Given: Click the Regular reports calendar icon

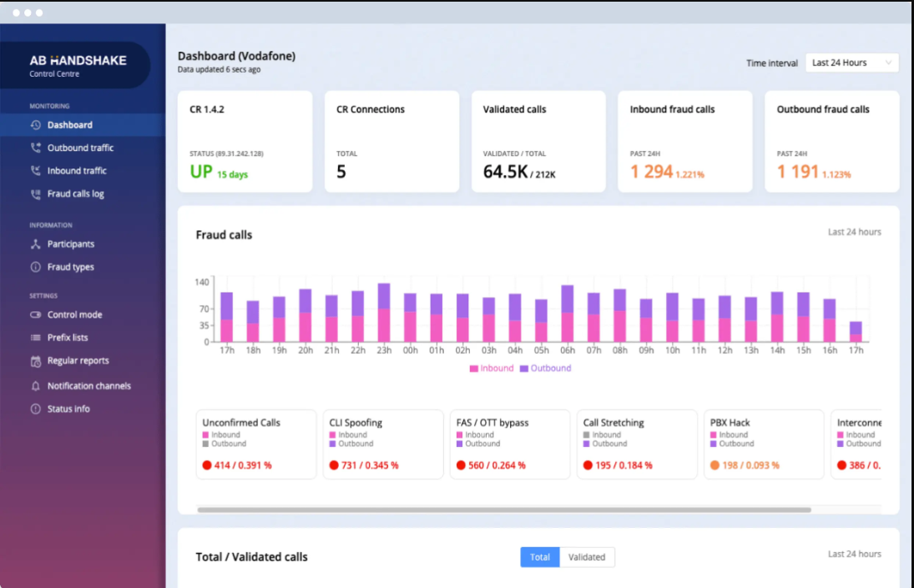Looking at the screenshot, I should [x=36, y=361].
